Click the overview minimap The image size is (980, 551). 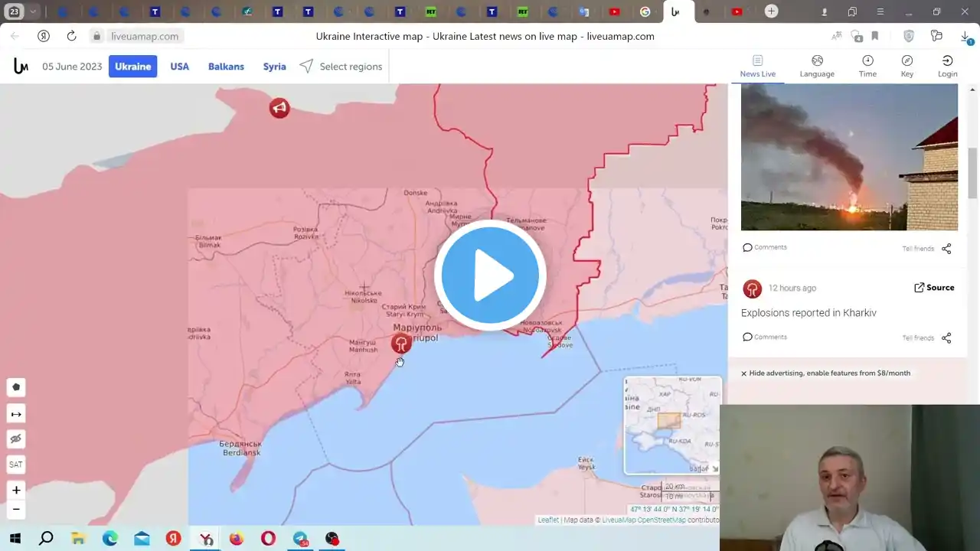tap(671, 425)
